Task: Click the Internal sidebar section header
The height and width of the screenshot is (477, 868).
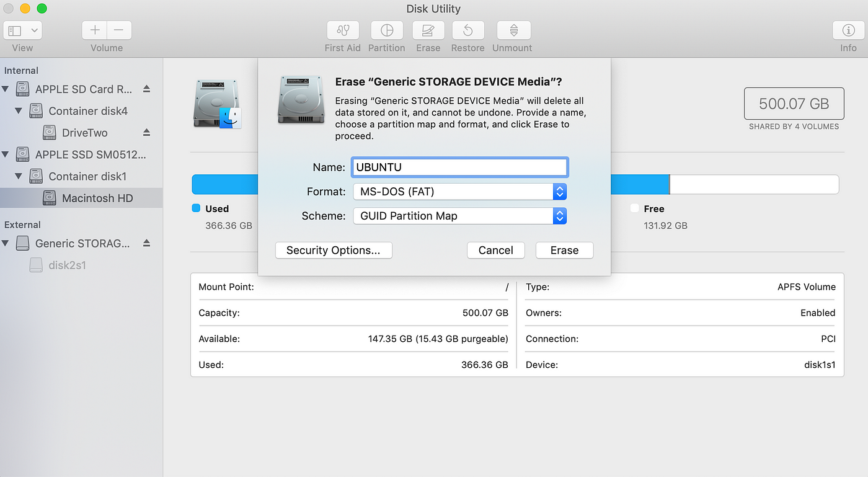Action: pos(21,71)
